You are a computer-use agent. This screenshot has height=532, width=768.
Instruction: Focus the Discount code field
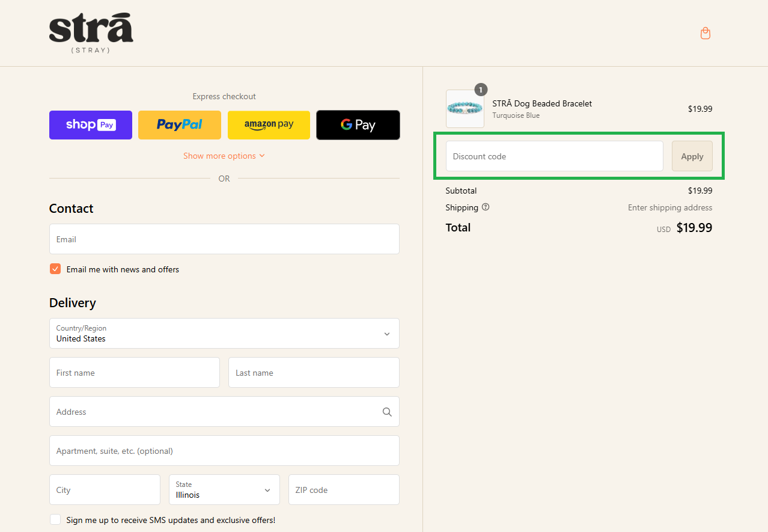(555, 156)
